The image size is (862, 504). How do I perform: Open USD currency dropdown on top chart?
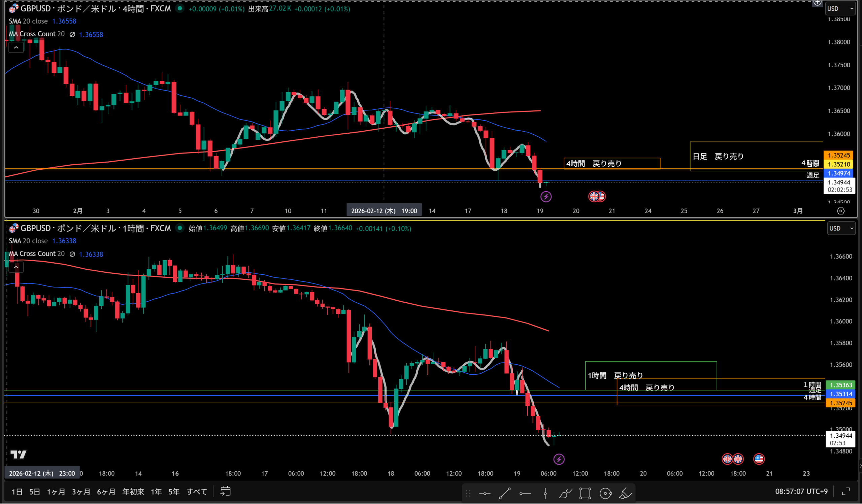click(x=840, y=8)
